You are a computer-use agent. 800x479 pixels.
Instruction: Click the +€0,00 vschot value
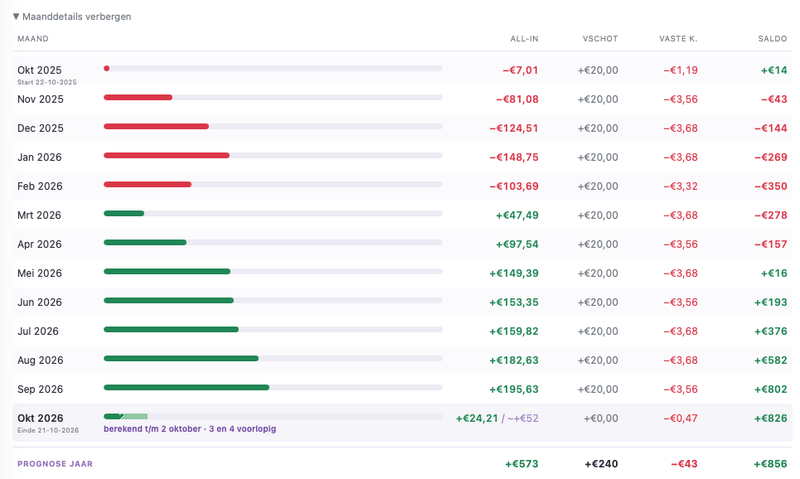[x=601, y=419]
